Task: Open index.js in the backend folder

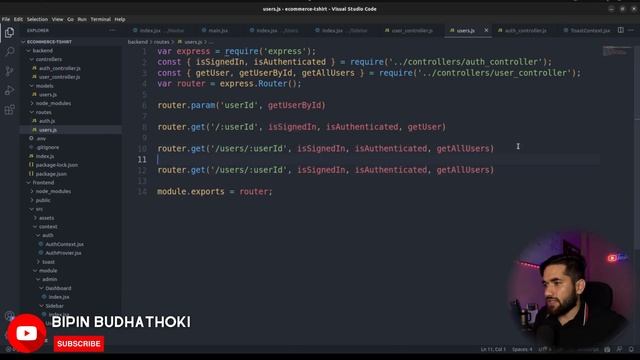Action: pos(45,156)
